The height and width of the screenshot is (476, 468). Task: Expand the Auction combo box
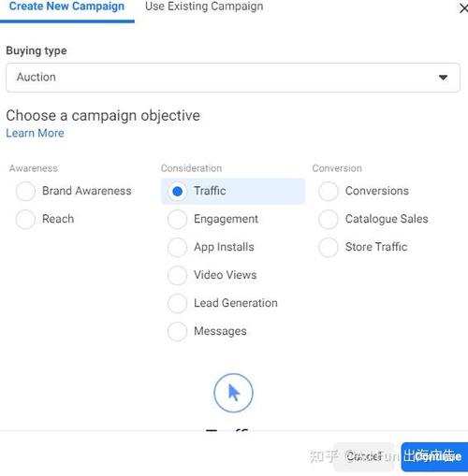pos(233,78)
